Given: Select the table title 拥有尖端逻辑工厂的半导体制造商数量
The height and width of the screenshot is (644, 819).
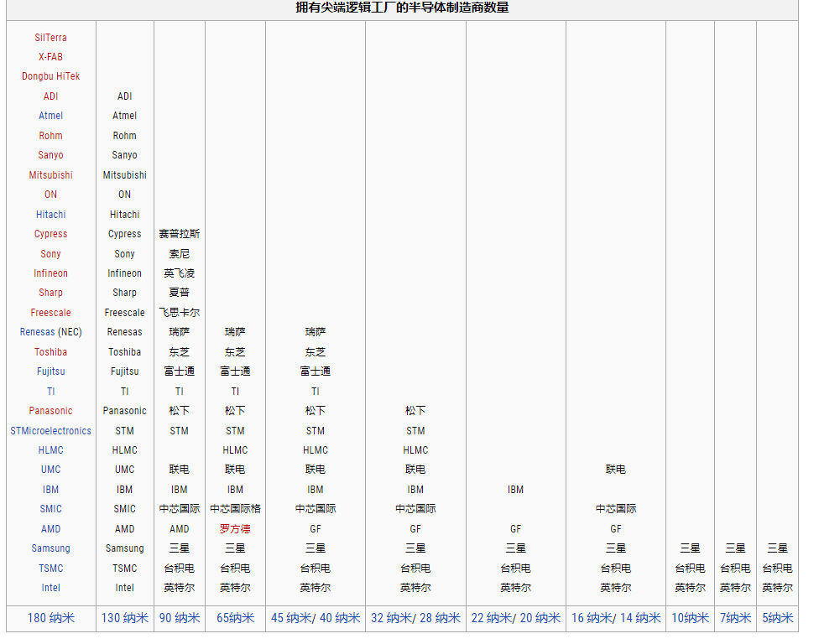Looking at the screenshot, I should (x=402, y=8).
